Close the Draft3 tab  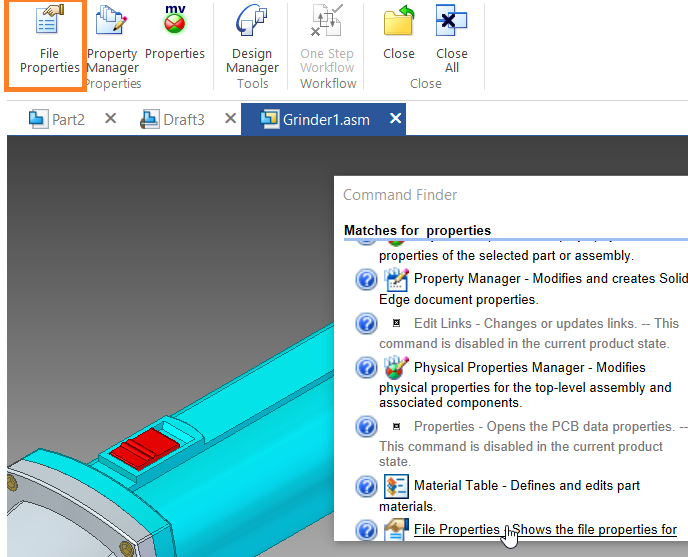[230, 119]
